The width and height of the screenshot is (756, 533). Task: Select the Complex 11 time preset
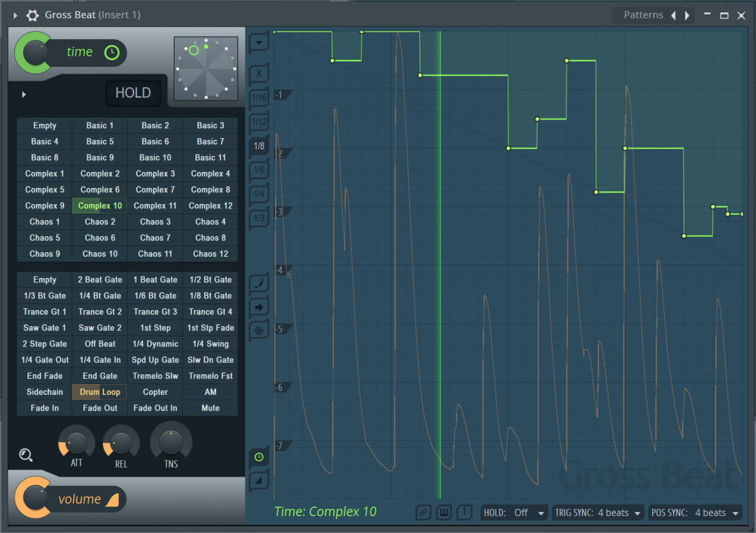(155, 206)
